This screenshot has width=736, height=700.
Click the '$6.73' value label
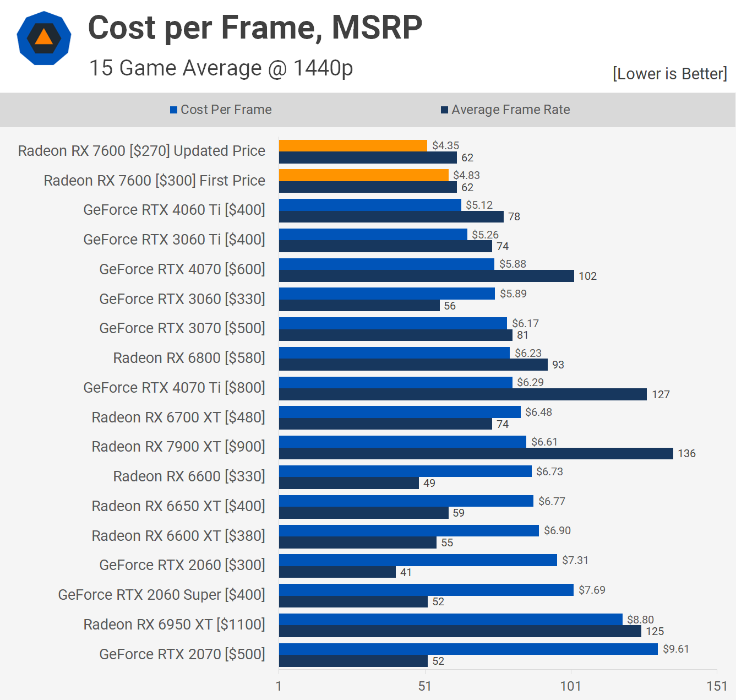pyautogui.click(x=549, y=471)
